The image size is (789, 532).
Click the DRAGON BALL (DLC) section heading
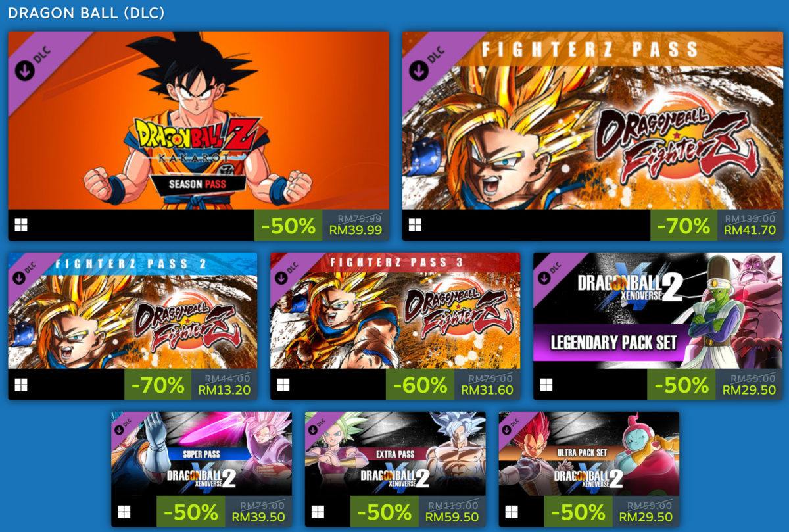pyautogui.click(x=86, y=12)
